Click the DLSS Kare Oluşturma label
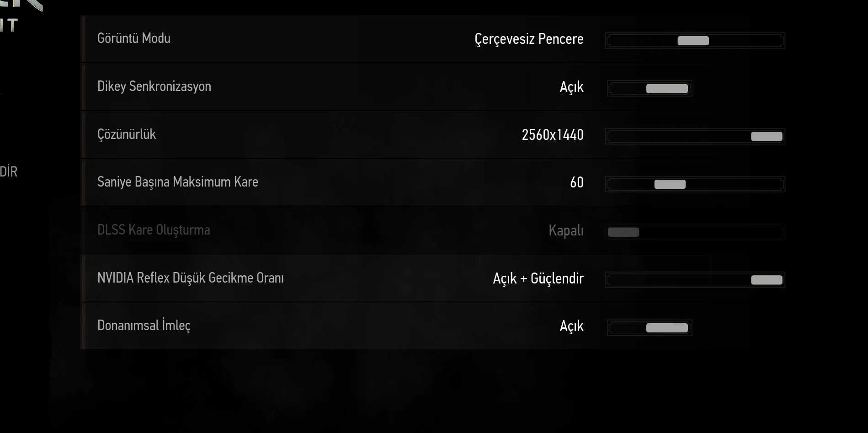 click(x=154, y=230)
